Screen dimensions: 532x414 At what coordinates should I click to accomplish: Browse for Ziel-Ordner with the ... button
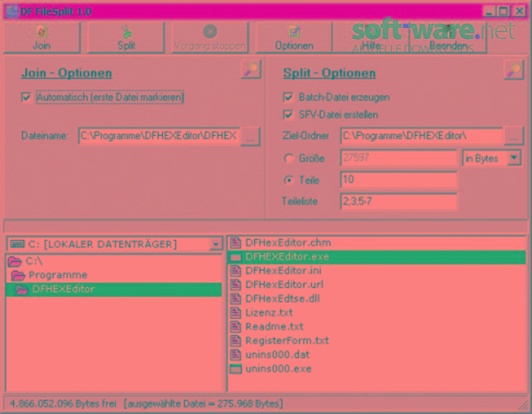click(x=514, y=137)
